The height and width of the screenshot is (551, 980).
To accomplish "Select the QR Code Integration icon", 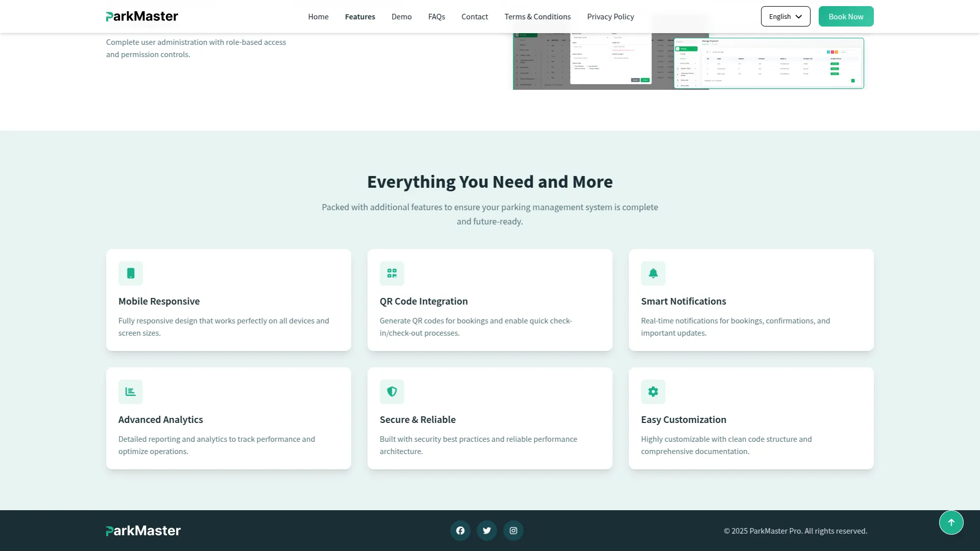I will pos(392,273).
